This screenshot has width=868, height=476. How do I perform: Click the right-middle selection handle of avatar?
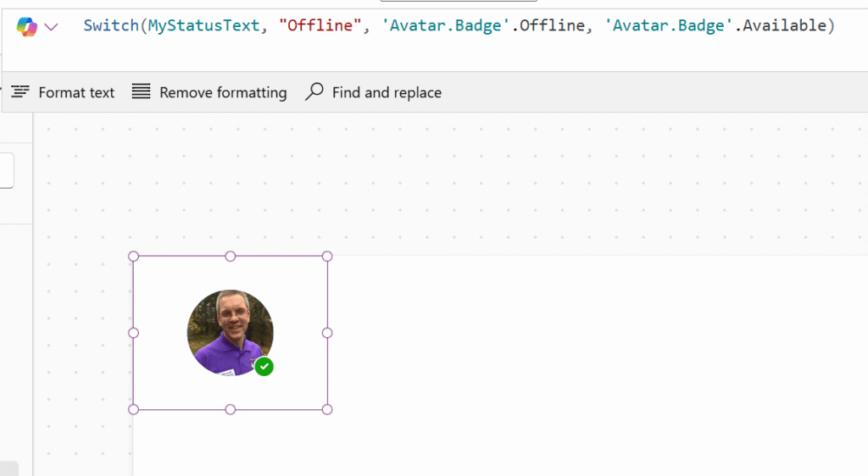coord(327,333)
